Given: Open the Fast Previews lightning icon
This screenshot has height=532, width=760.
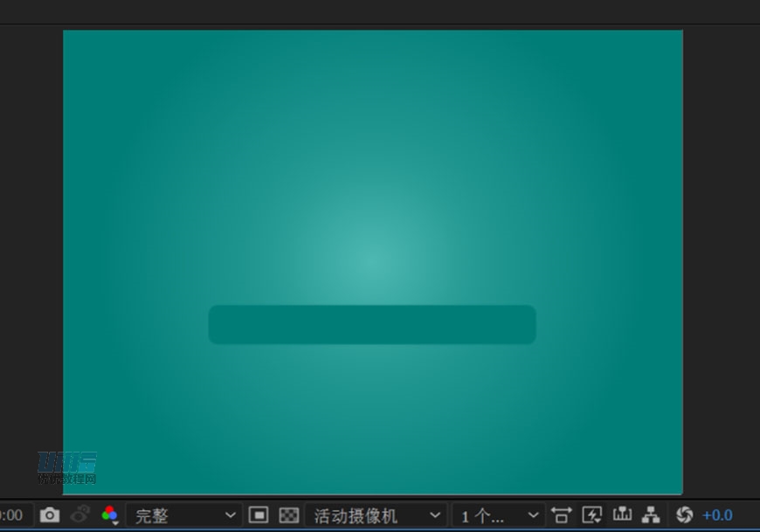Looking at the screenshot, I should click(592, 515).
